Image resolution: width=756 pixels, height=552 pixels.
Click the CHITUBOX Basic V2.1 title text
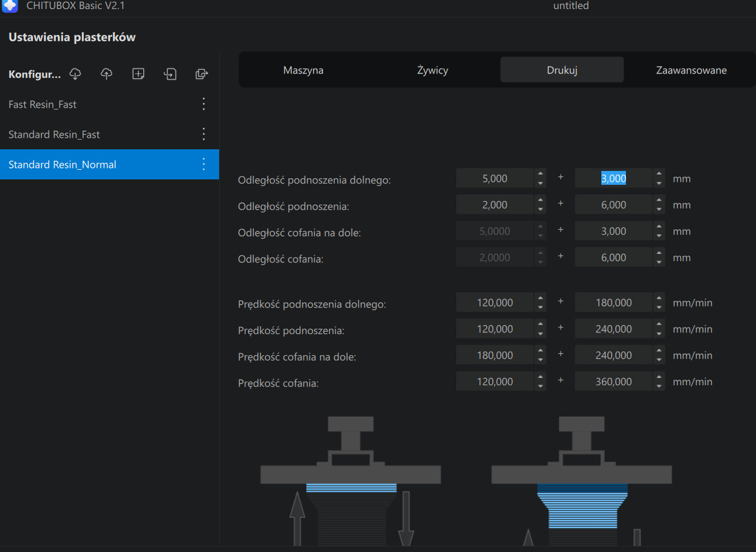pos(76,6)
